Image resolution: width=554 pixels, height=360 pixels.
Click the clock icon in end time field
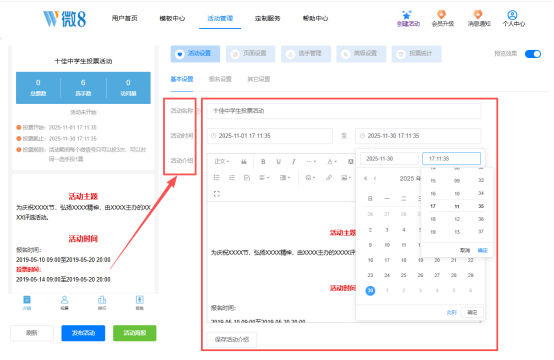click(x=362, y=136)
